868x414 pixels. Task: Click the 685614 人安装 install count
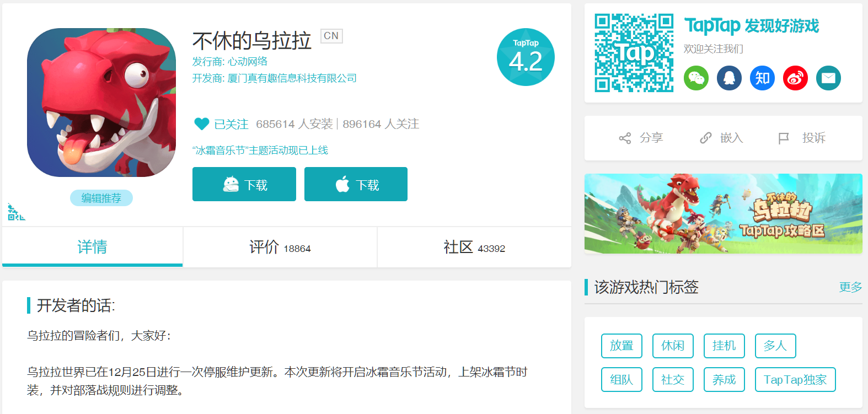(294, 124)
